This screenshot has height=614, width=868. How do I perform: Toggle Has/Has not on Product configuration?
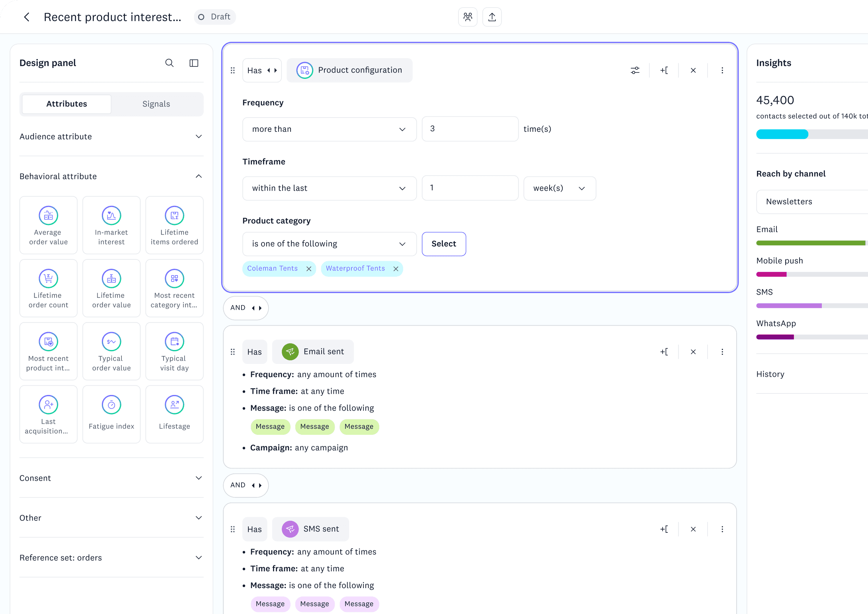coord(262,70)
